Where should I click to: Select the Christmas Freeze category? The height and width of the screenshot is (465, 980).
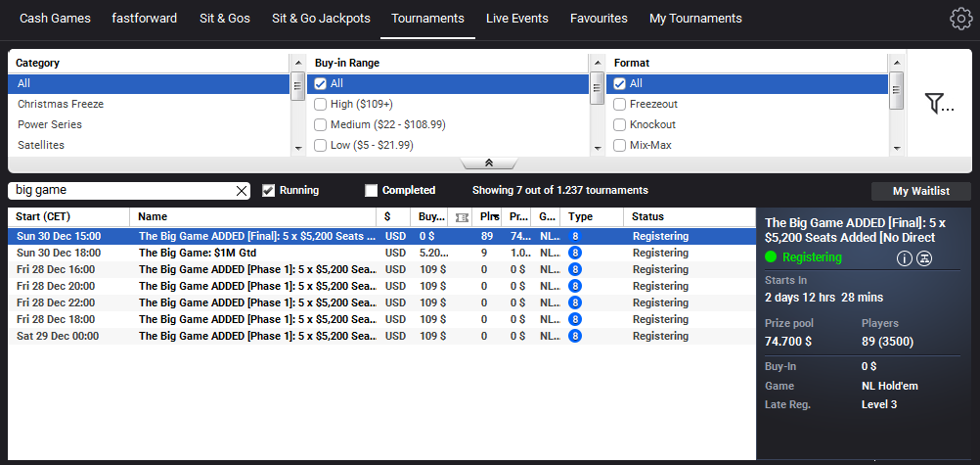click(x=61, y=104)
